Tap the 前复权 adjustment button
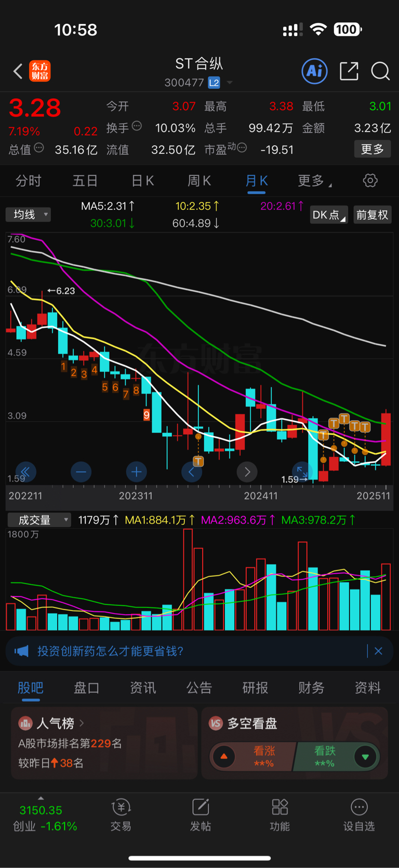This screenshot has width=399, height=868. click(372, 215)
